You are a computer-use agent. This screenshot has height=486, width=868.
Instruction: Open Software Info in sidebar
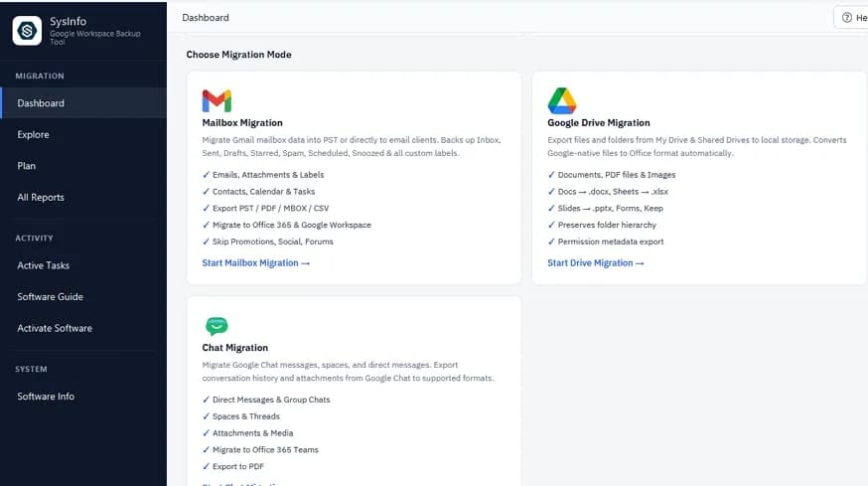click(x=83, y=397)
